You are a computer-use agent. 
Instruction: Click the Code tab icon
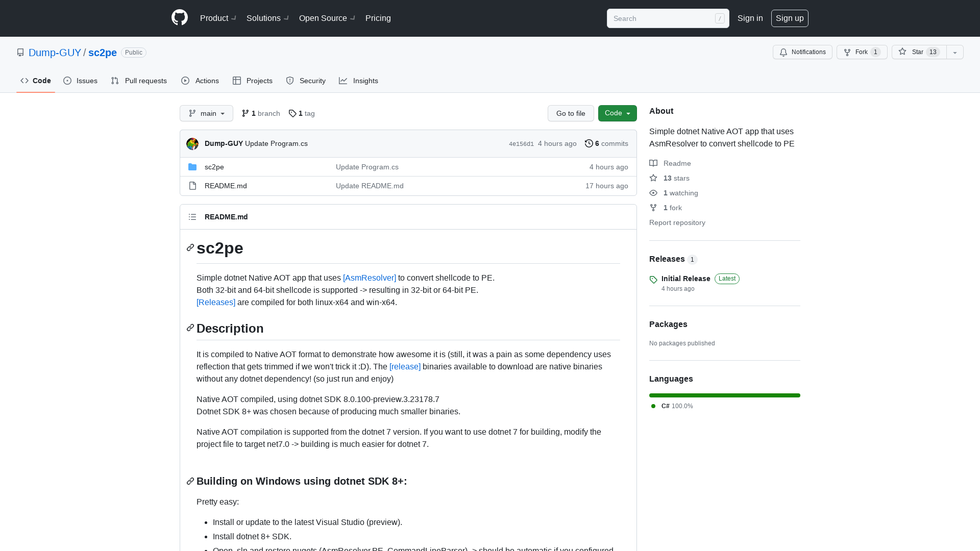pyautogui.click(x=24, y=81)
